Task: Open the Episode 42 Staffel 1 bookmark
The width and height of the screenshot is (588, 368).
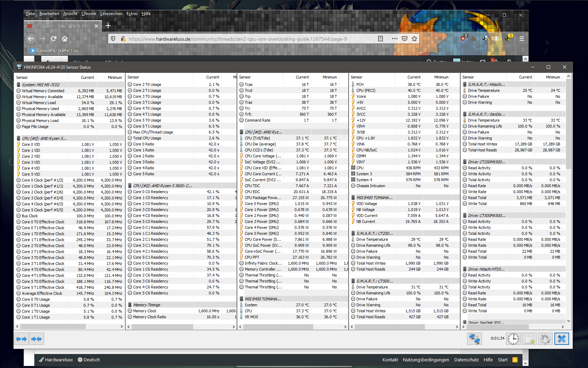Action: 56,50
